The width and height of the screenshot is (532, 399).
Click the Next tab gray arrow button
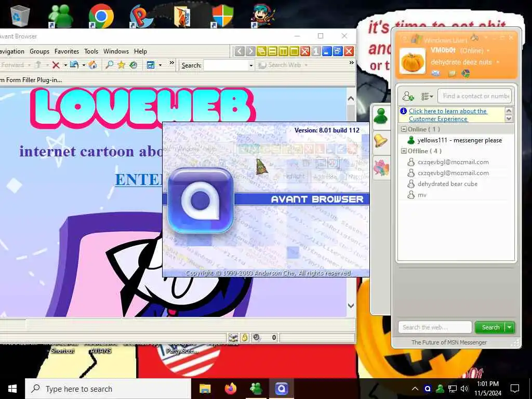(x=250, y=51)
